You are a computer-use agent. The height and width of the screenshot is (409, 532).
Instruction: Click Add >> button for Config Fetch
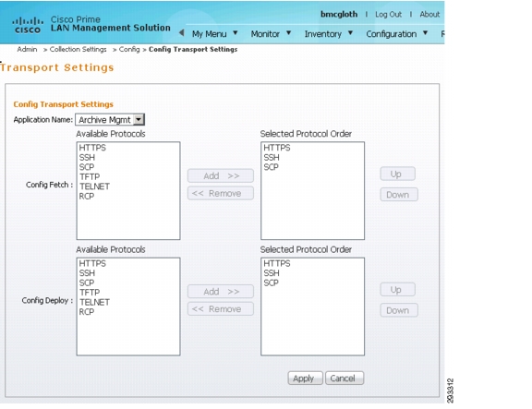click(221, 175)
